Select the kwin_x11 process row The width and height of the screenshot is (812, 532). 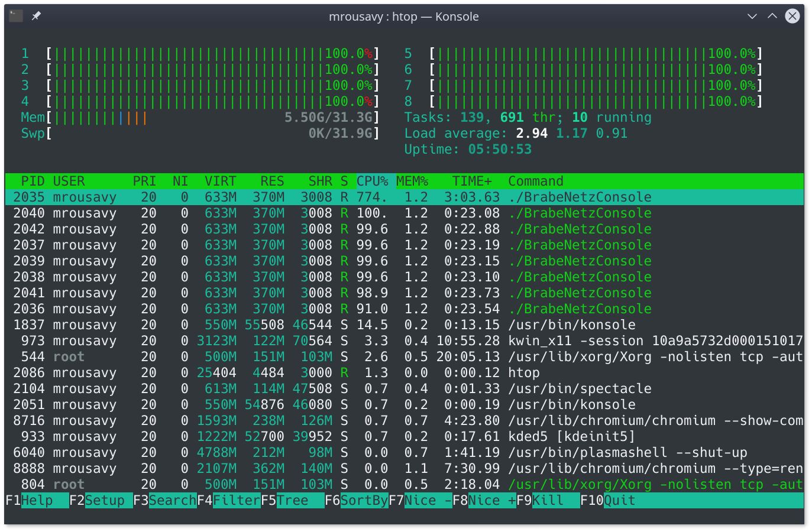(405, 341)
